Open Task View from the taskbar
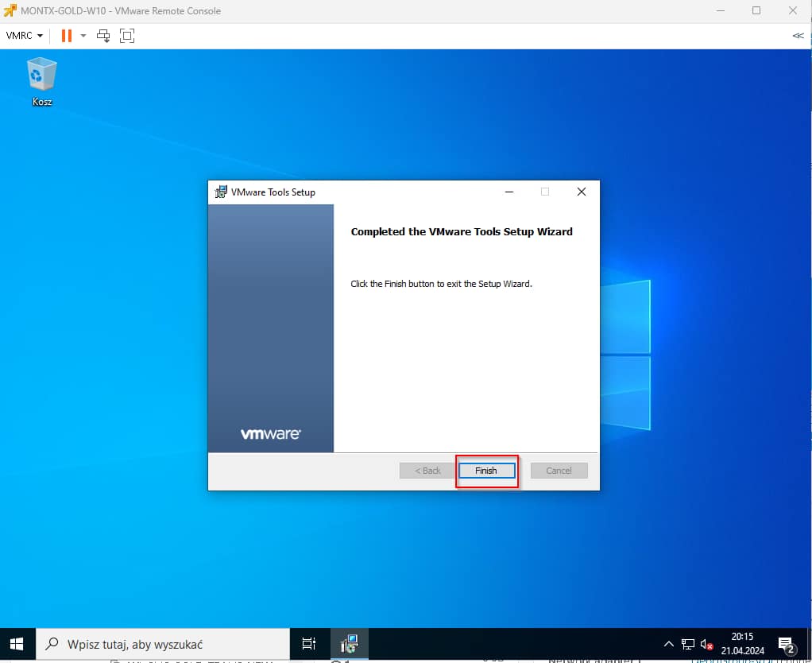 pos(309,644)
